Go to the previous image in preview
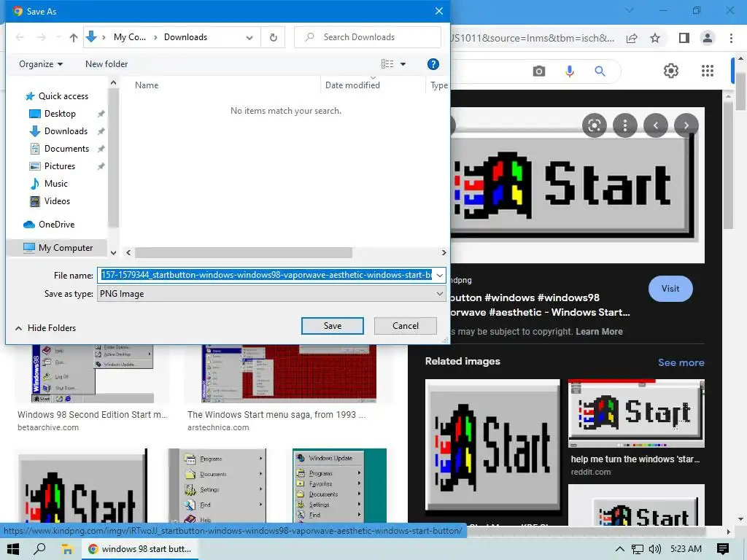 [656, 125]
